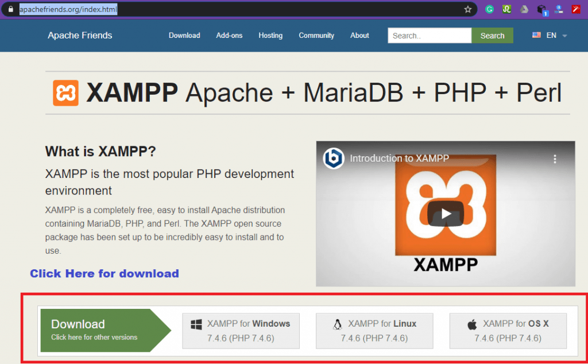Screen dimensions: 588x364
Task: Open the Download menu item
Action: (x=184, y=35)
